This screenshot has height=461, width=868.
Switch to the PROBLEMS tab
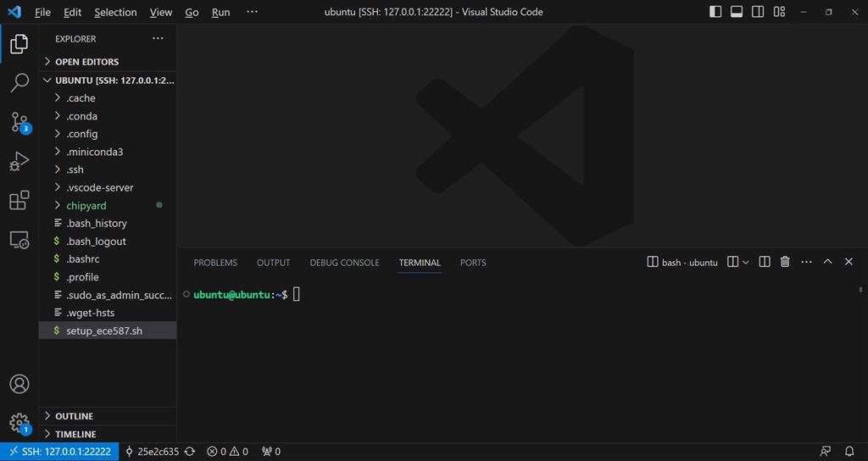[215, 263]
